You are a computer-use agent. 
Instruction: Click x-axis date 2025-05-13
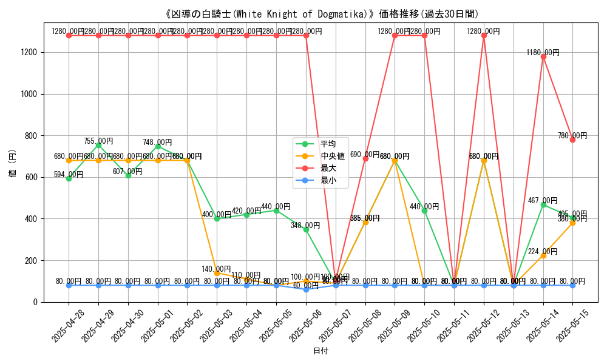coord(514,326)
